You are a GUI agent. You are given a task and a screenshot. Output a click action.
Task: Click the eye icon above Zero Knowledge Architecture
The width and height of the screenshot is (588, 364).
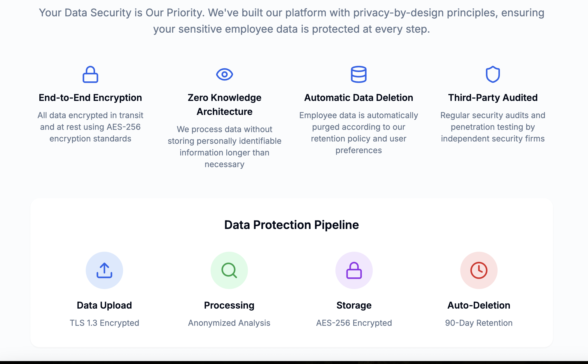pos(225,74)
